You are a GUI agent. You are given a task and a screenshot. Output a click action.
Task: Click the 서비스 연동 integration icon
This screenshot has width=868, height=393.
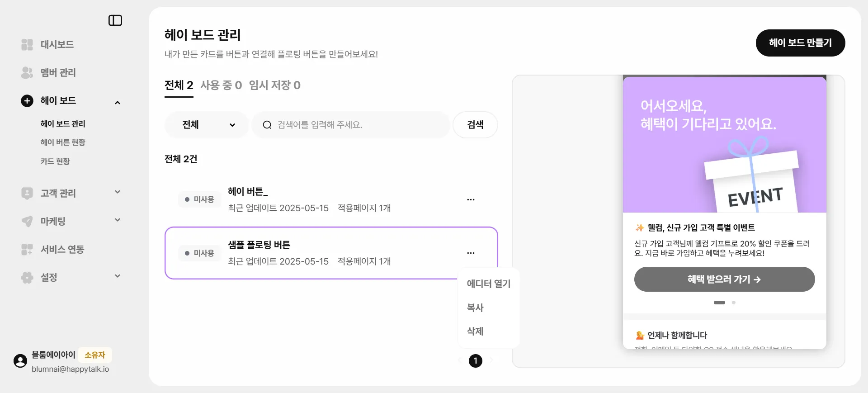(x=27, y=249)
